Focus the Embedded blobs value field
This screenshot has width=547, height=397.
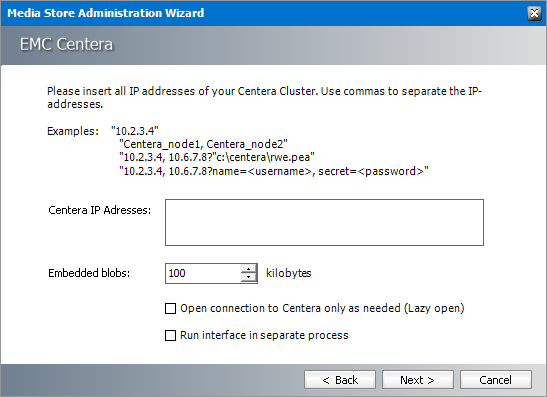pos(203,273)
